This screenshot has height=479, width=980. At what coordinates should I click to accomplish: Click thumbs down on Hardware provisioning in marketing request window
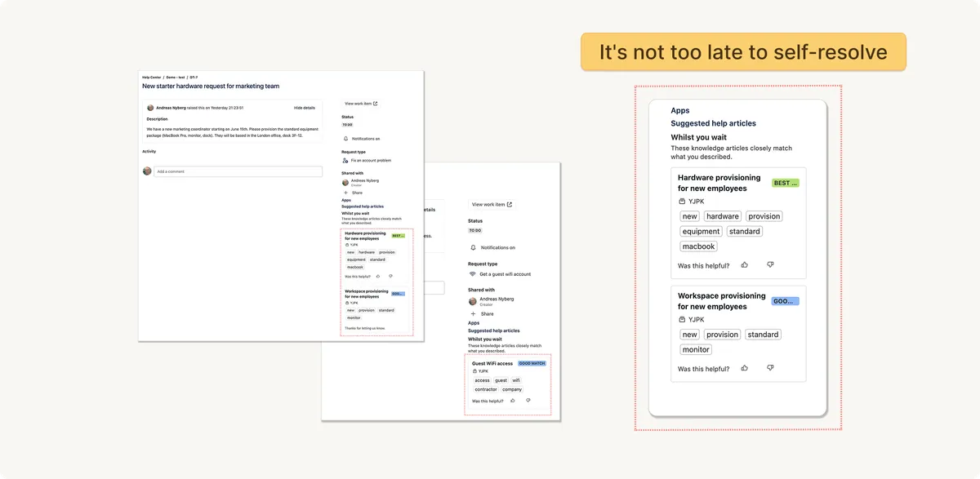click(x=390, y=277)
